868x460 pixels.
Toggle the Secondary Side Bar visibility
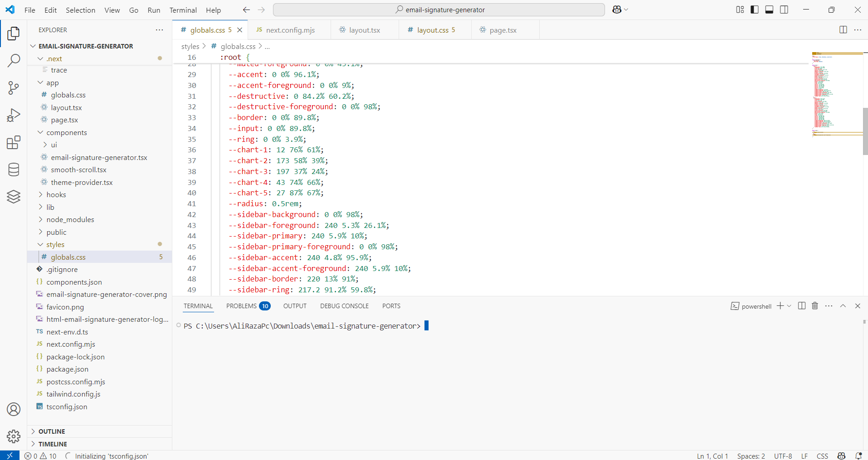tap(784, 10)
